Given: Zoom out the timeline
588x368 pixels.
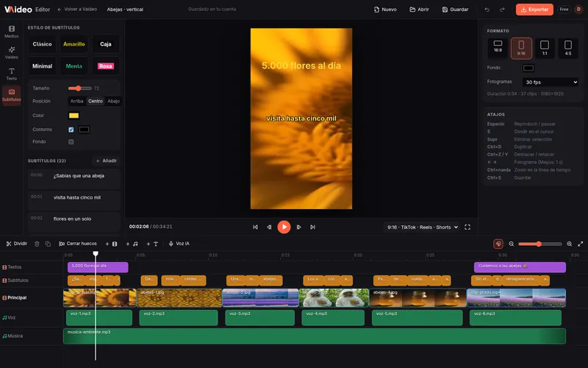Looking at the screenshot, I should click(511, 244).
